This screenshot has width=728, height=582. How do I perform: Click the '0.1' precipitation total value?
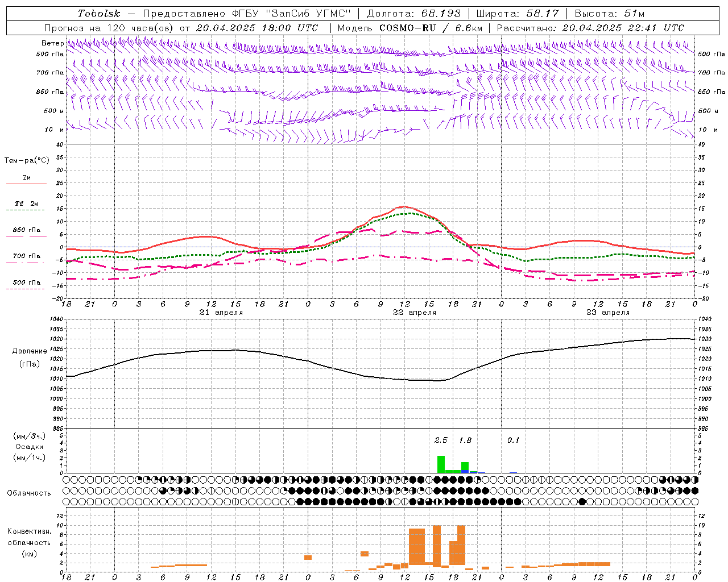pos(514,440)
